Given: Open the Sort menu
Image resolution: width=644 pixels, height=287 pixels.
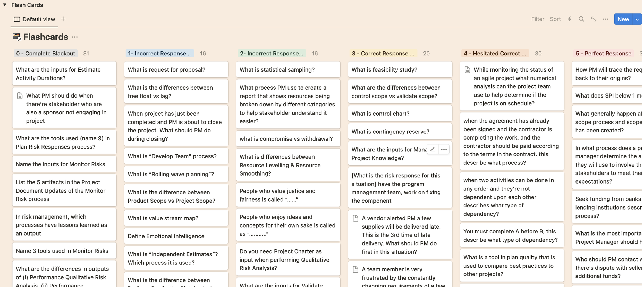Looking at the screenshot, I should (x=555, y=19).
